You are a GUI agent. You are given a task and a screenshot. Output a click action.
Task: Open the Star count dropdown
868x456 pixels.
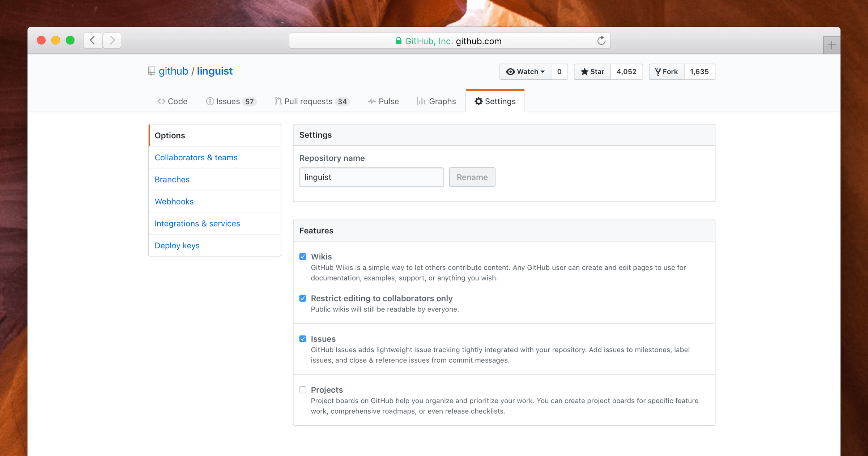point(626,71)
